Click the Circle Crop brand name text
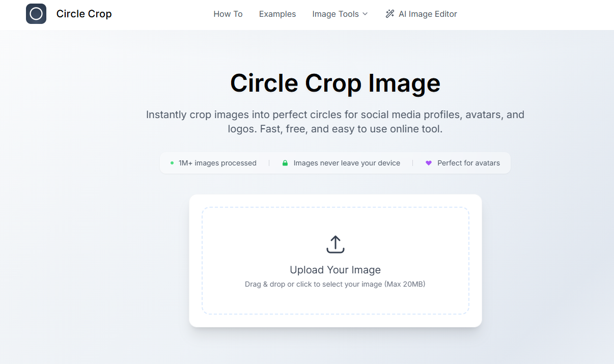This screenshot has height=364, width=614. point(83,13)
